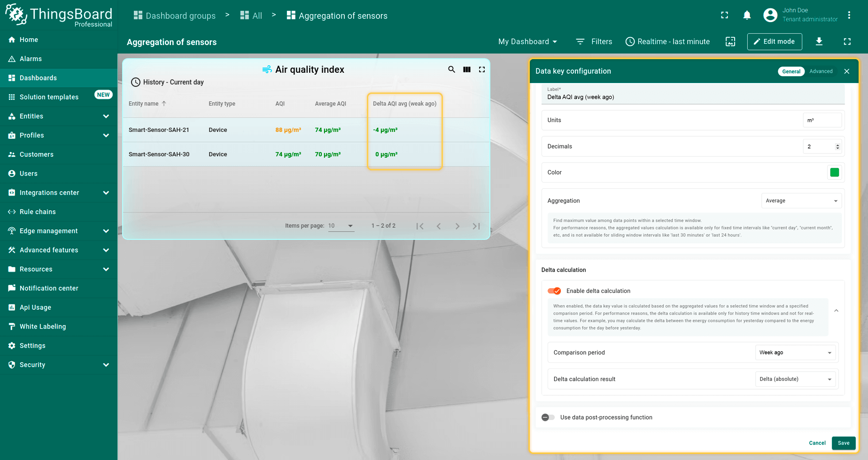Disable the Enable delta calculation toggle
868x460 pixels.
pos(554,291)
